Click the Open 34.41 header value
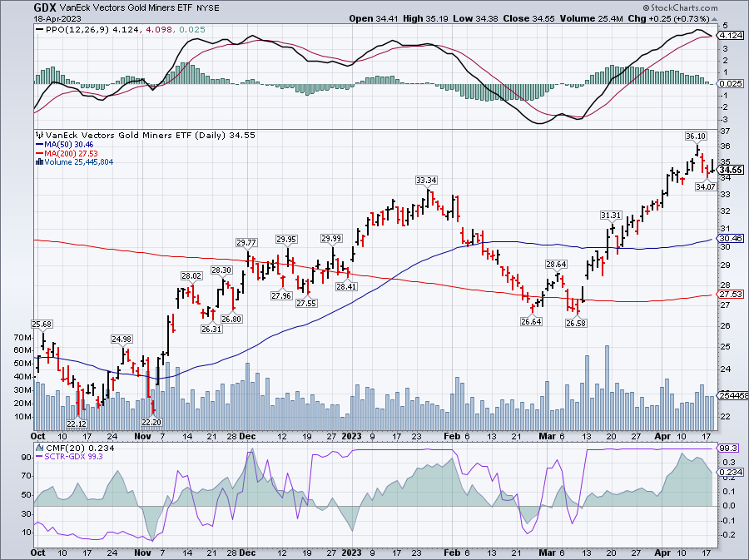This screenshot has height=560, width=749. [374, 18]
